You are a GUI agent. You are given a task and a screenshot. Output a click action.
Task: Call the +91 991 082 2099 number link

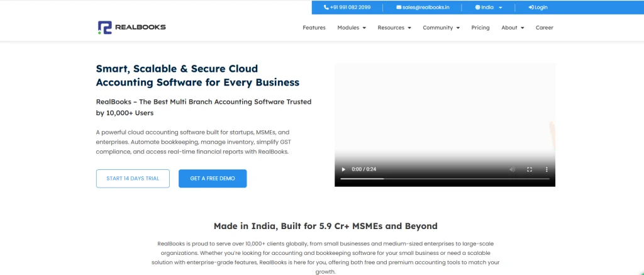[x=347, y=8]
